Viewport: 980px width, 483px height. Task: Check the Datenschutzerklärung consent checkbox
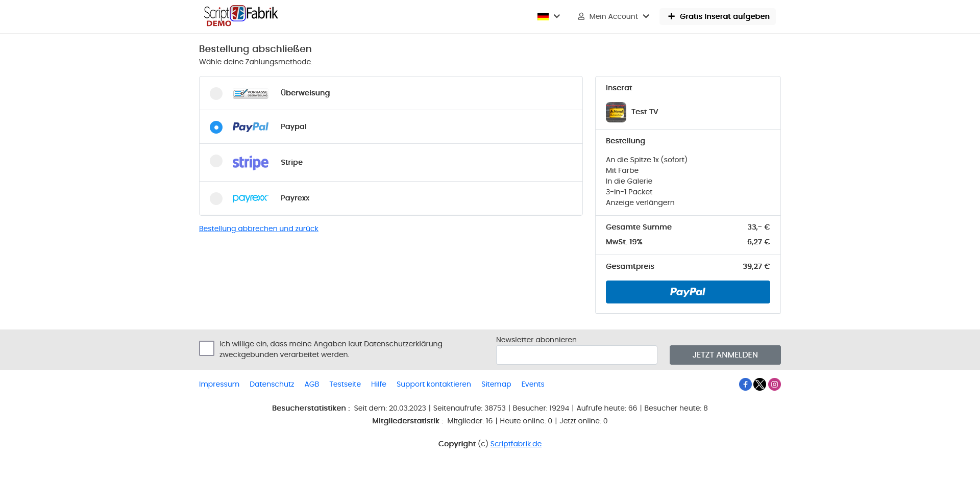click(207, 348)
